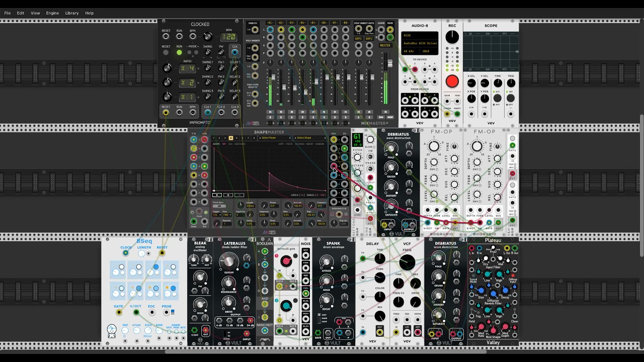Click the Bleak oscillator OUT jack
The image size is (644, 362).
205,331
